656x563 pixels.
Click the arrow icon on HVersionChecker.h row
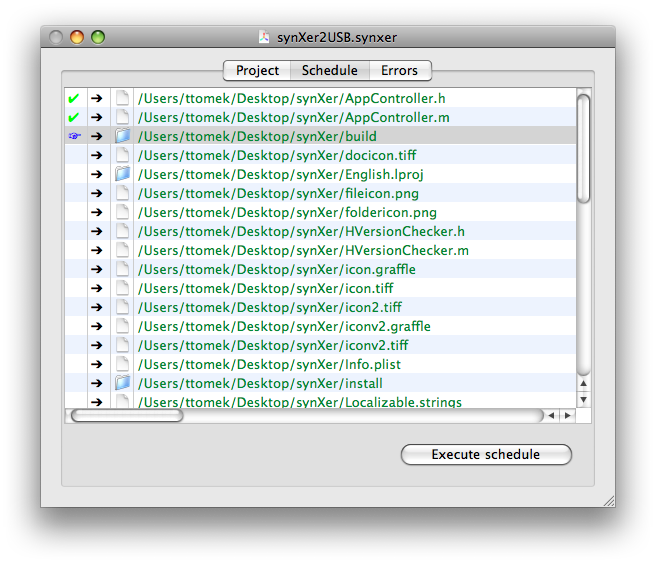[x=96, y=231]
